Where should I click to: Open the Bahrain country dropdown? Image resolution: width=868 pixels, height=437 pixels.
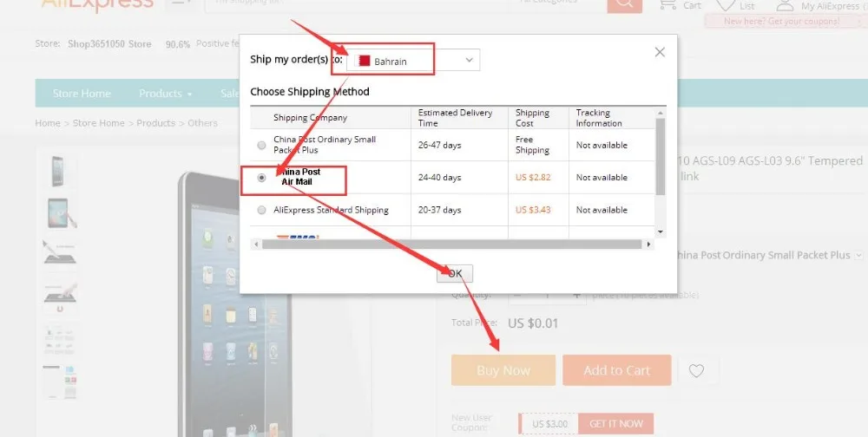(x=413, y=61)
